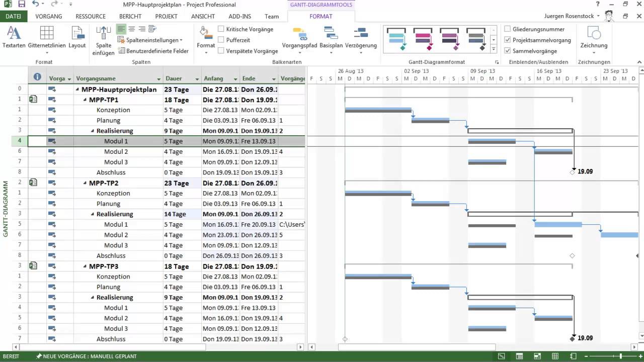
Task: Align column text left
Action: pyautogui.click(x=121, y=29)
